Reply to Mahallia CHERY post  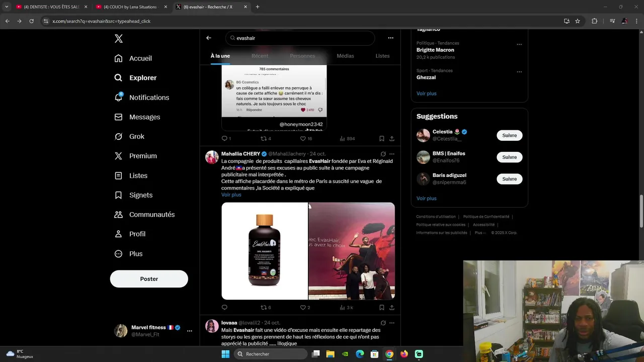pos(224,307)
